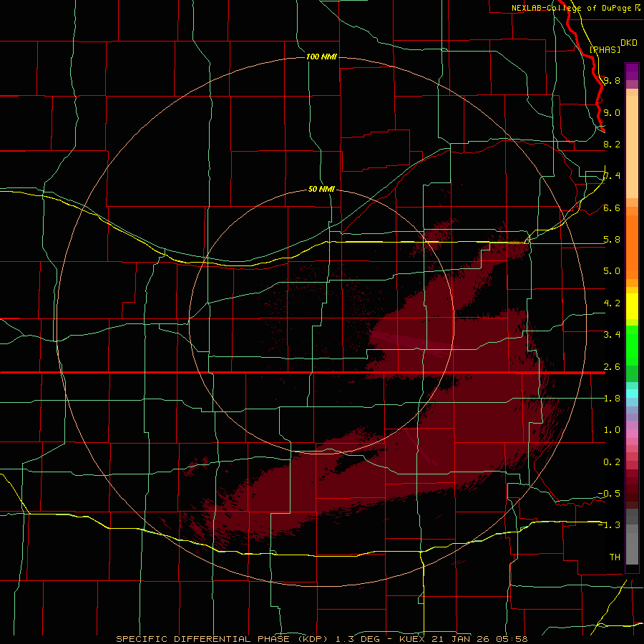Click the 5.0 value on color scale
This screenshot has width=644, height=644.
(x=612, y=271)
